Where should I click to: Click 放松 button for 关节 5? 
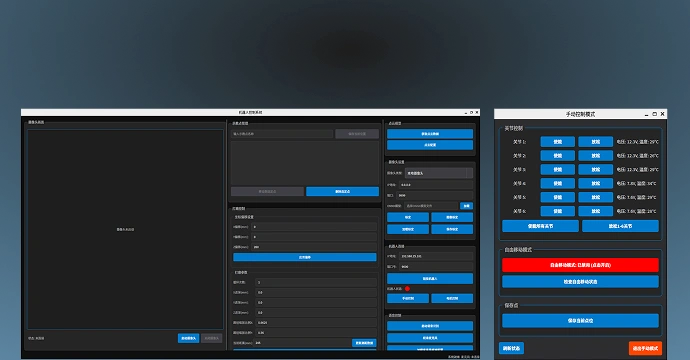(595, 197)
